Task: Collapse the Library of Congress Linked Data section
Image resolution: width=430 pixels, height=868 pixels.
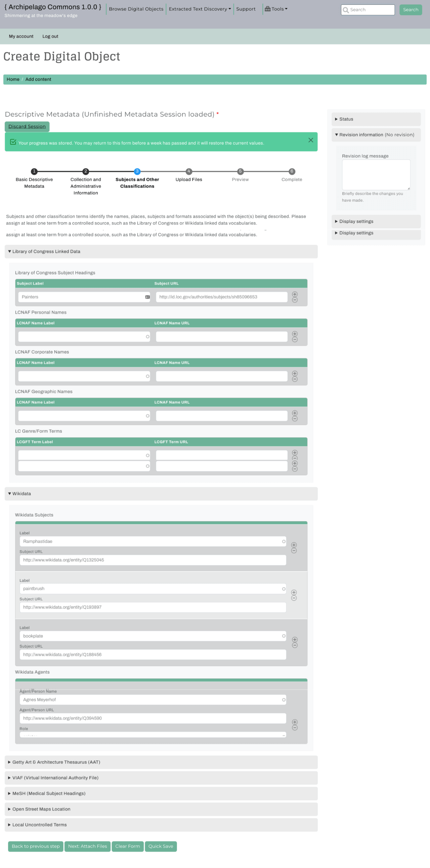Action: 46,251
